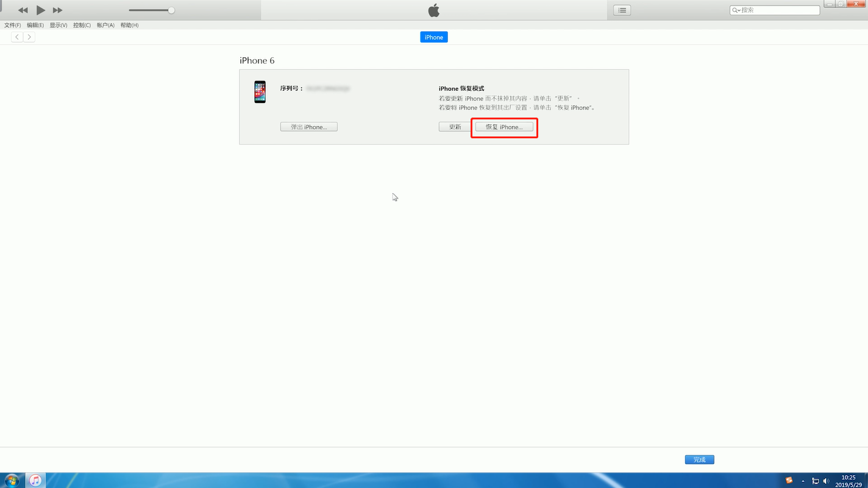
Task: Open the 帮助(H) menu
Action: (129, 25)
